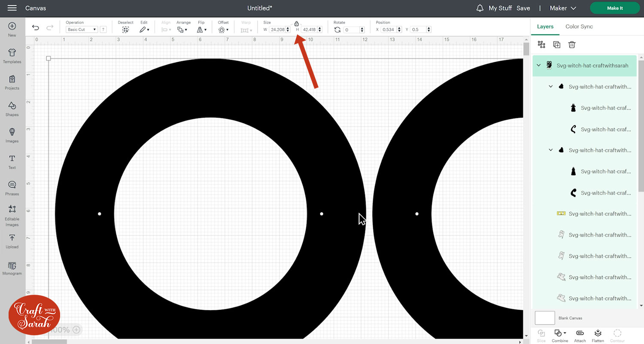Open the Edit pencil menu
The width and height of the screenshot is (644, 344).
point(144,30)
